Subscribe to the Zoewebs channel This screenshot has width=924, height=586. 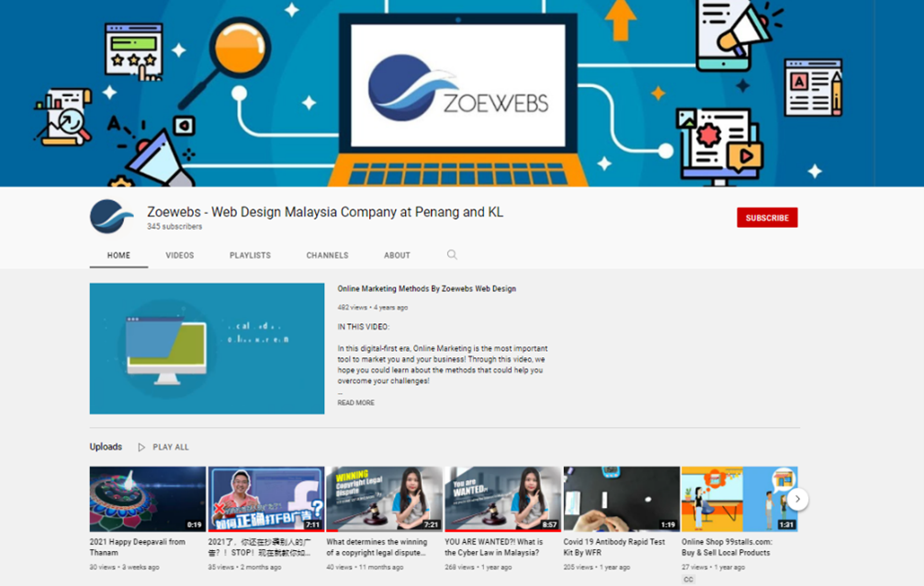pyautogui.click(x=767, y=218)
